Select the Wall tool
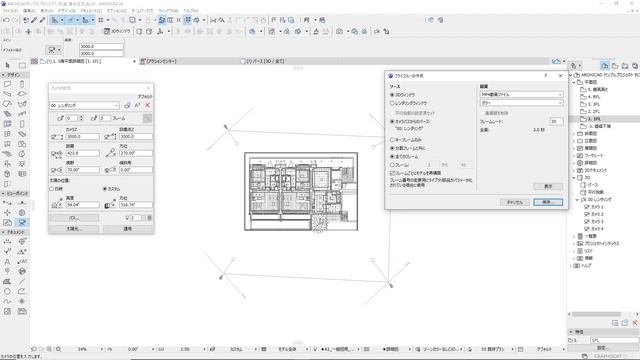Image resolution: width=640 pixels, height=360 pixels. 7,84
